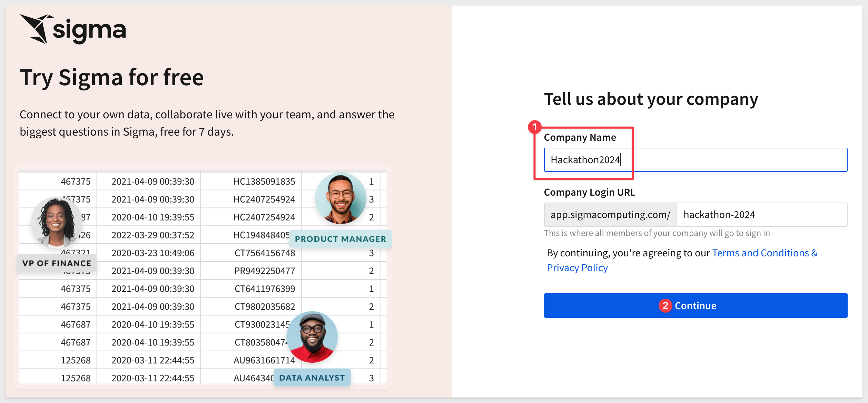The width and height of the screenshot is (868, 403).
Task: Click the Company Login URL slug field
Action: coord(762,215)
